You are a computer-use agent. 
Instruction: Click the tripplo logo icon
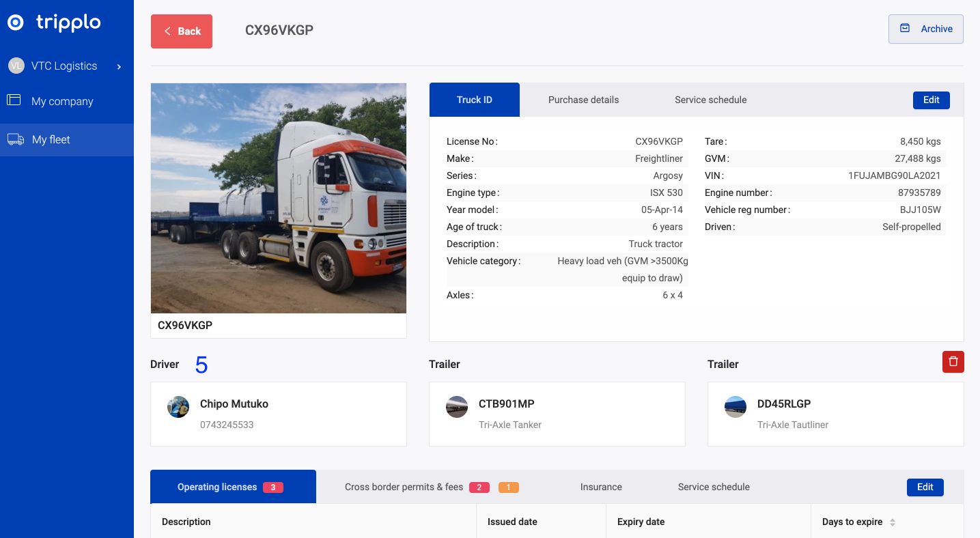point(16,23)
